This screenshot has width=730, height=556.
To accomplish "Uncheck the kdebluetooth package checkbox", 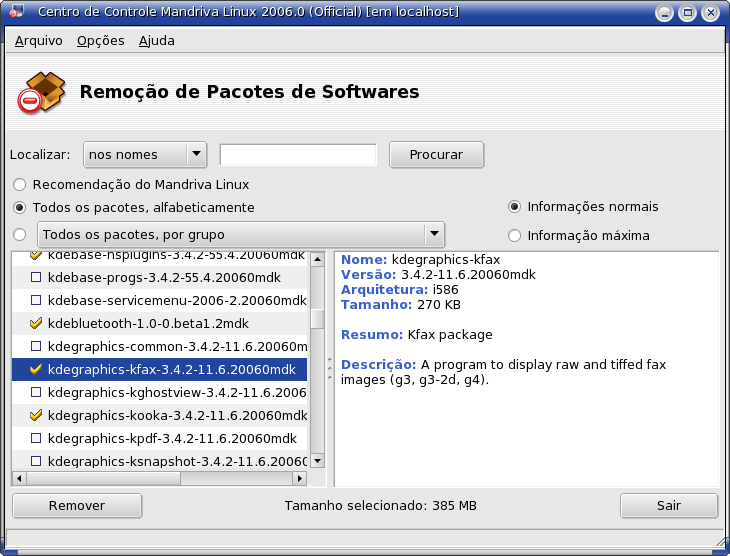I will [36, 323].
